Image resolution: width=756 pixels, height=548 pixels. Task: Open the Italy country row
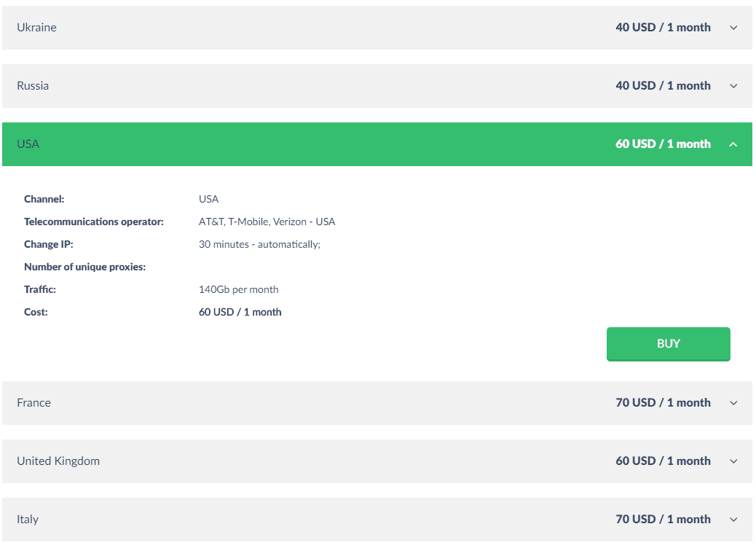[377, 520]
